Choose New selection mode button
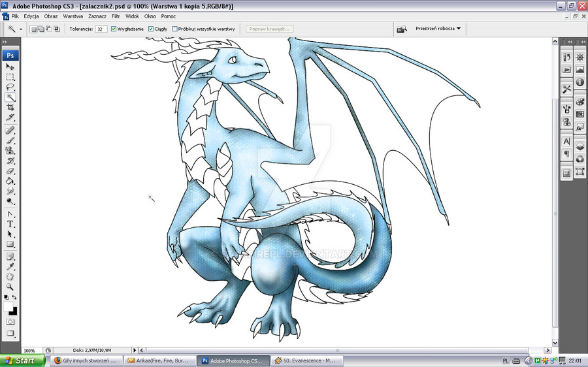Viewport: 588px width, 367px height. point(33,29)
